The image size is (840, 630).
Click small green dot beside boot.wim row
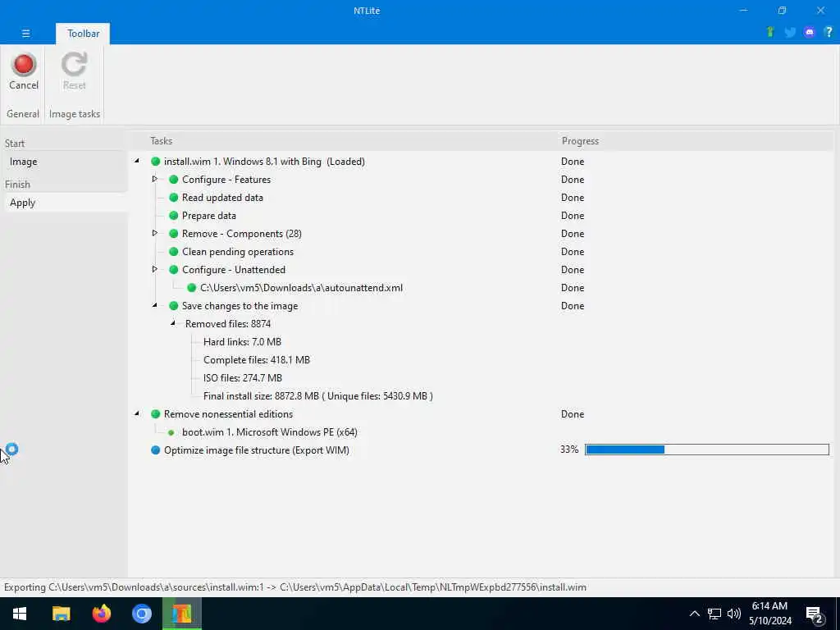coord(171,432)
